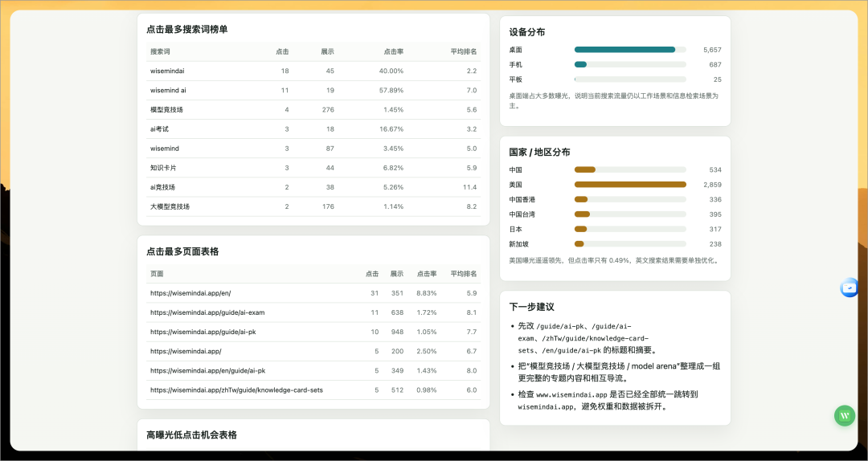The height and width of the screenshot is (461, 868).
Task: Click the 8.83% click rate value
Action: (x=427, y=293)
